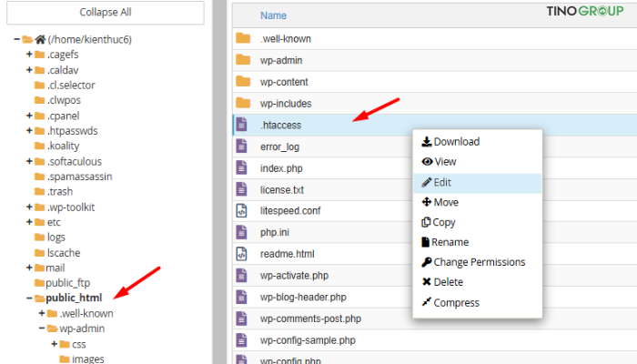Click the wp-includes folder icon in list
Viewport: 637px width, 364px height.
pos(243,103)
